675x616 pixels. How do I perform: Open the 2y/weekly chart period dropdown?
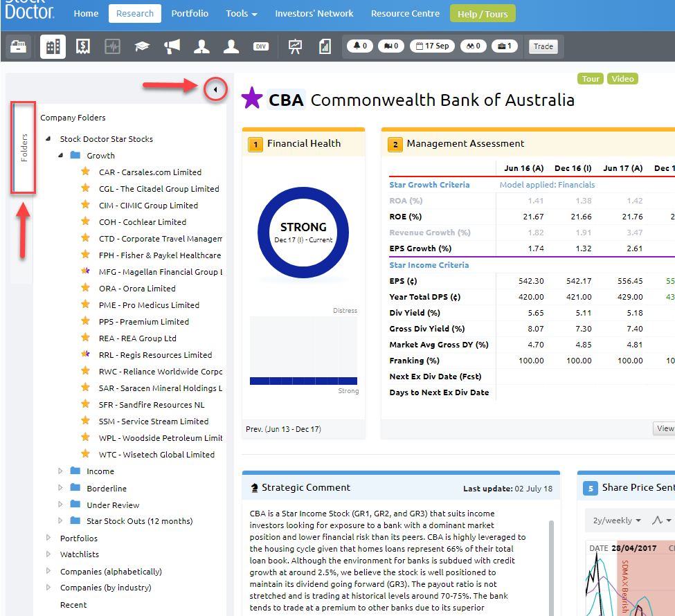pyautogui.click(x=617, y=520)
